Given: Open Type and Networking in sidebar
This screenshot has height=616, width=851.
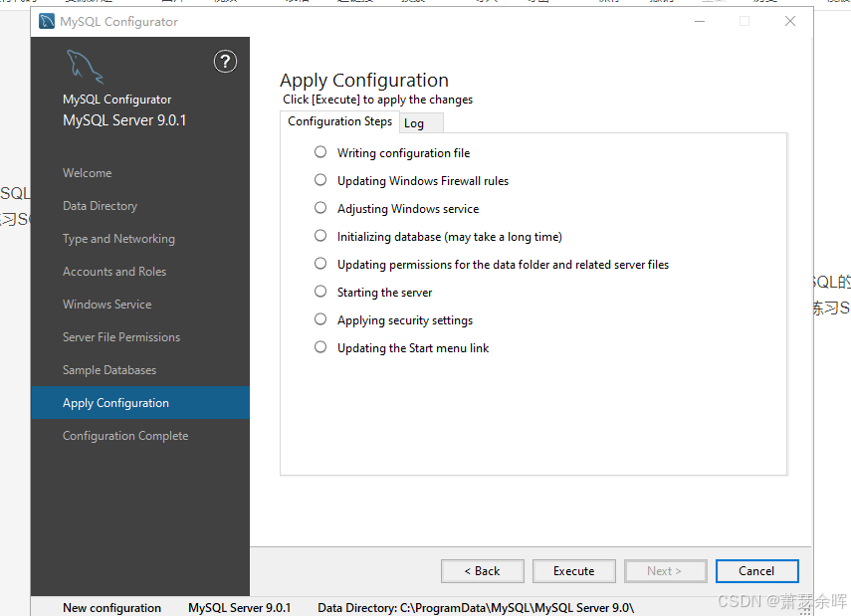Looking at the screenshot, I should pyautogui.click(x=118, y=239).
